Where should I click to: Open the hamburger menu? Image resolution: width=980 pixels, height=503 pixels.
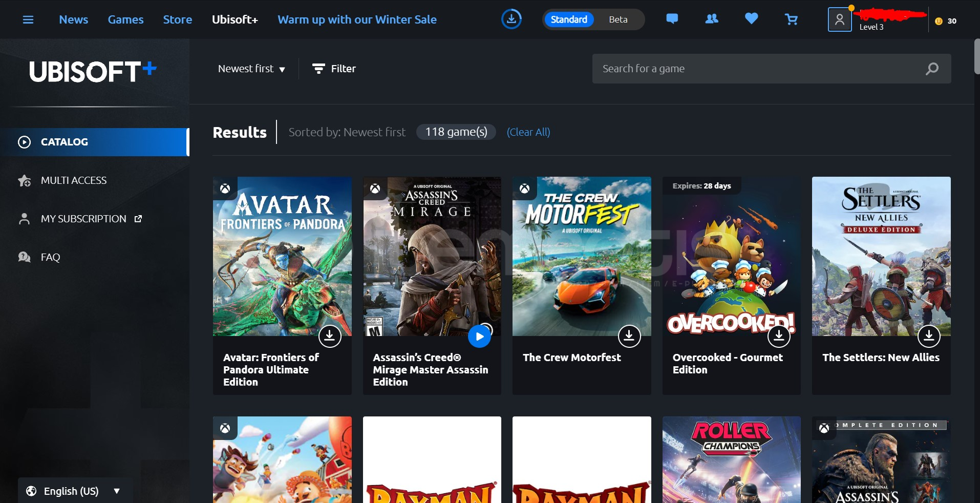[x=28, y=19]
